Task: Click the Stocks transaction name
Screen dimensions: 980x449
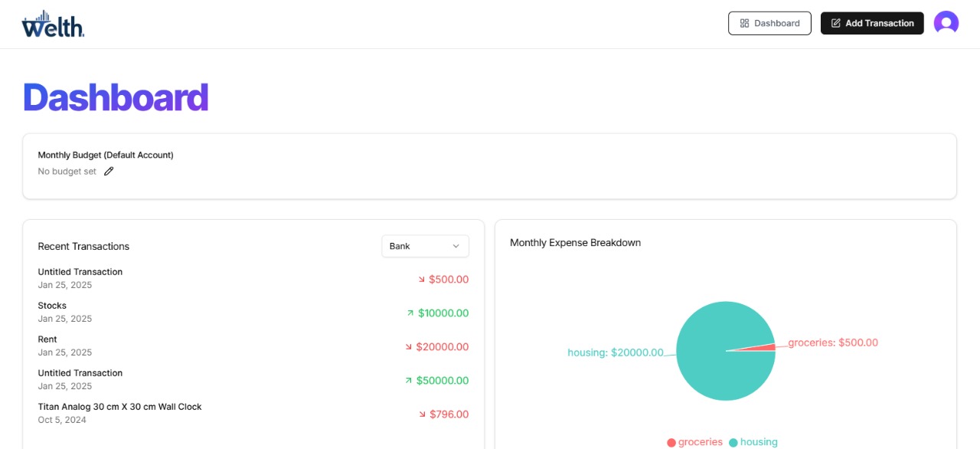Action: [x=52, y=306]
